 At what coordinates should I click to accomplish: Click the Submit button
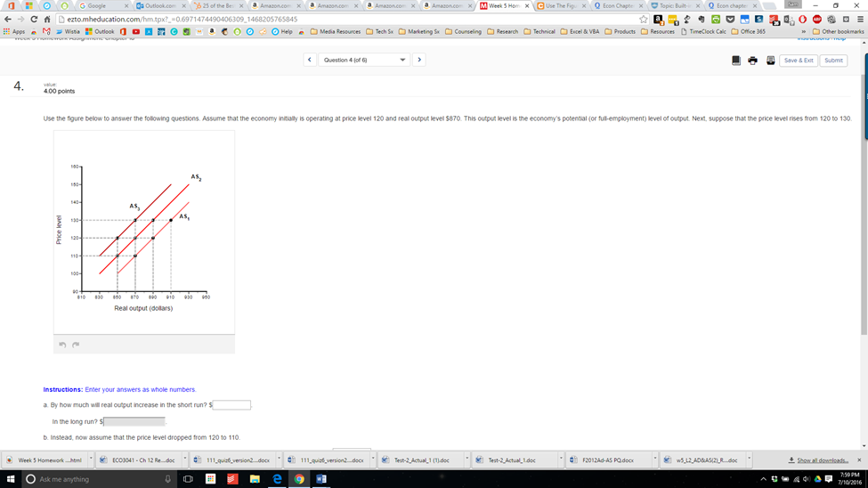(x=833, y=61)
